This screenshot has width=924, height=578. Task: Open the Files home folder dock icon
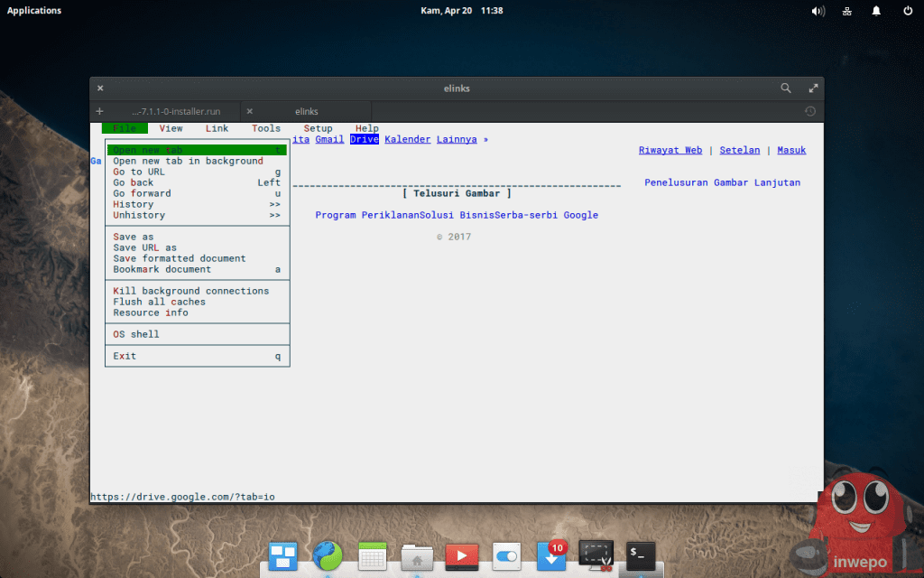coord(417,556)
